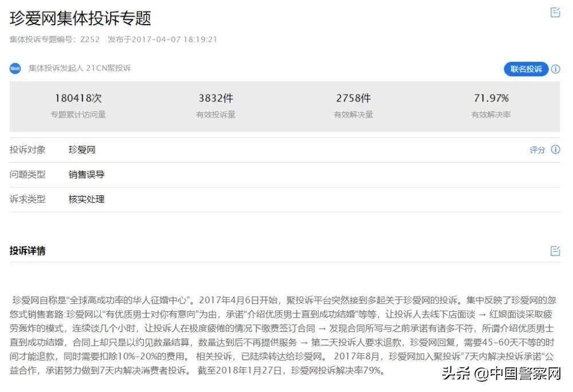Select the clipboard-pen icon at top right
The image size is (573, 392).
(x=555, y=13)
